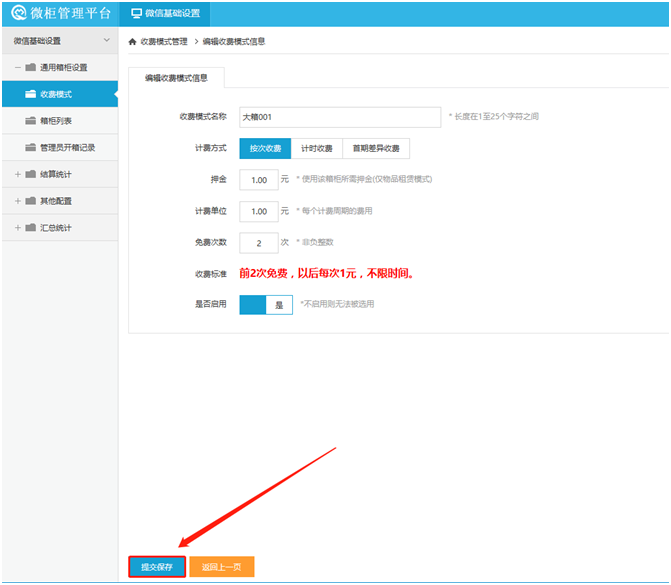Click the folder icon next to 通用箱柜设置
The width and height of the screenshot is (671, 585).
pyautogui.click(x=31, y=68)
